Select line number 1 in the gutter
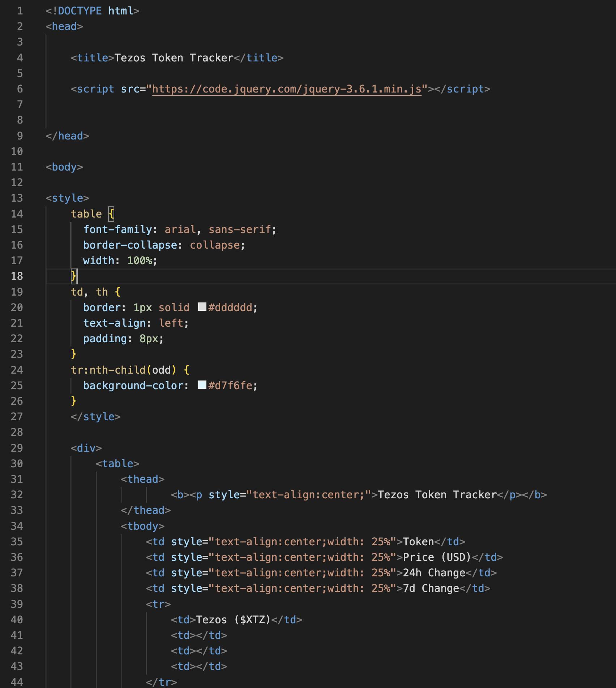The image size is (616, 688). point(20,11)
